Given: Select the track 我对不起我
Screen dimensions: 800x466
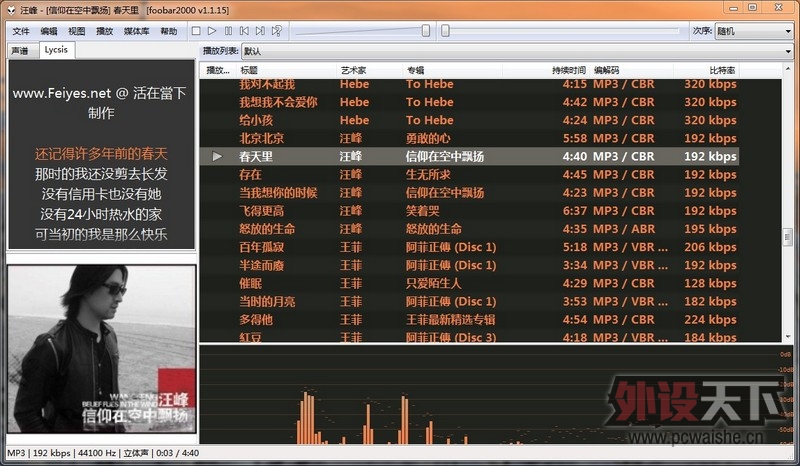Looking at the screenshot, I should 267,84.
